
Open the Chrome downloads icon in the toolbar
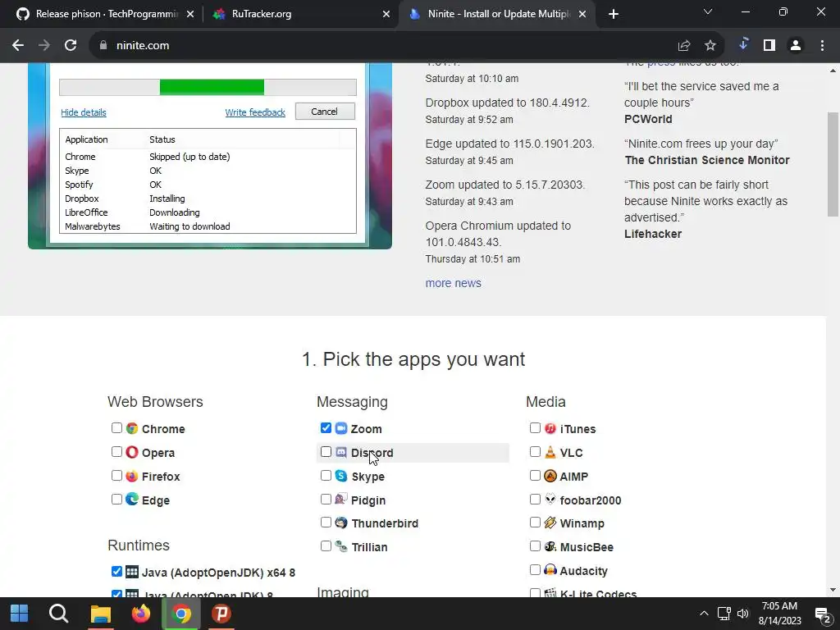click(x=743, y=45)
